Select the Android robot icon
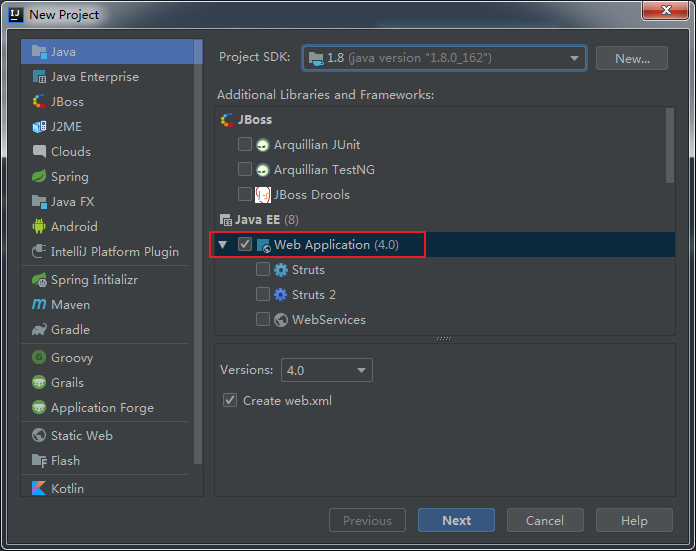 (39, 226)
